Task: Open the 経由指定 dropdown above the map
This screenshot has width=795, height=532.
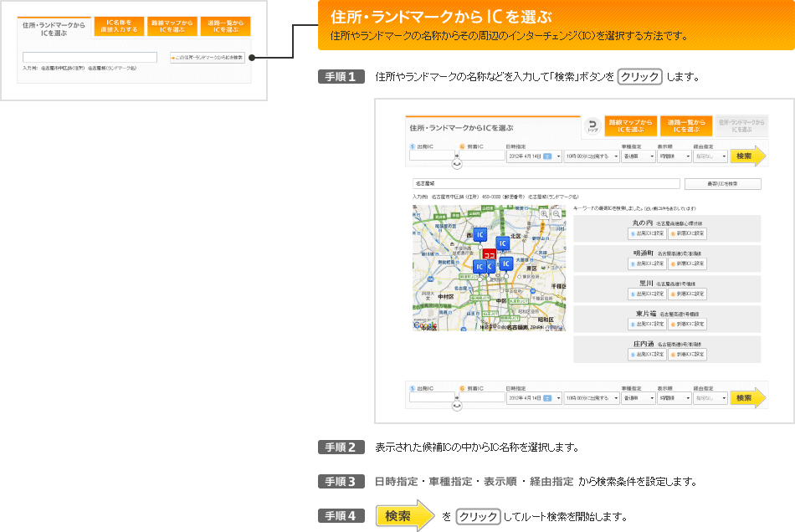Action: tap(710, 156)
